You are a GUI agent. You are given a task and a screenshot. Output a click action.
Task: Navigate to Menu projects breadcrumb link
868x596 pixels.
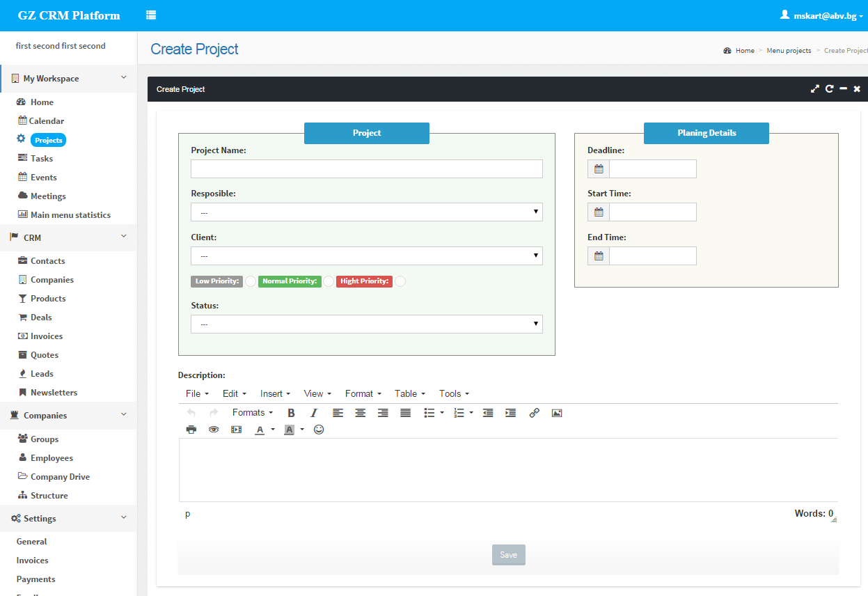point(789,50)
